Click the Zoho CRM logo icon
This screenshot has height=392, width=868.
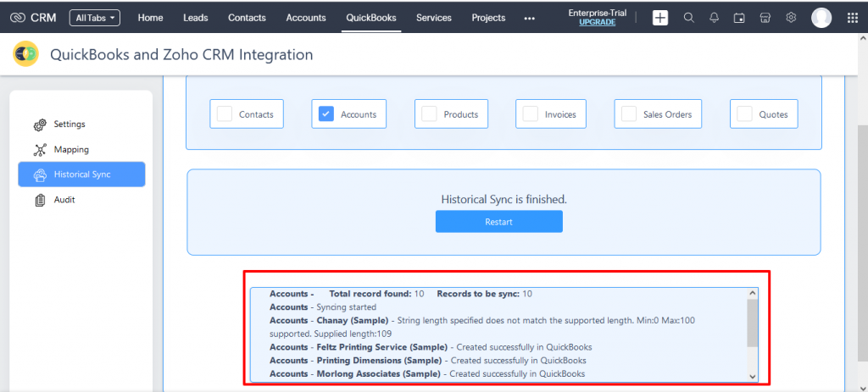18,18
